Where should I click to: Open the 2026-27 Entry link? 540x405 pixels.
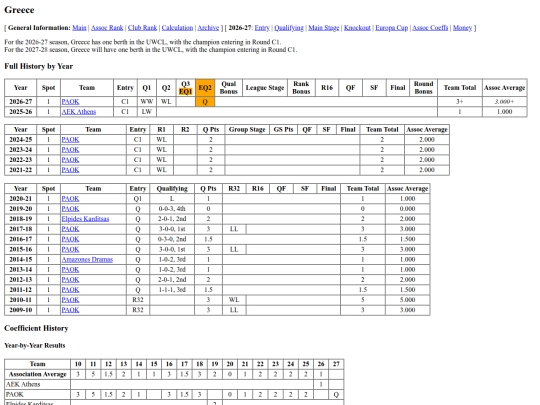point(262,28)
